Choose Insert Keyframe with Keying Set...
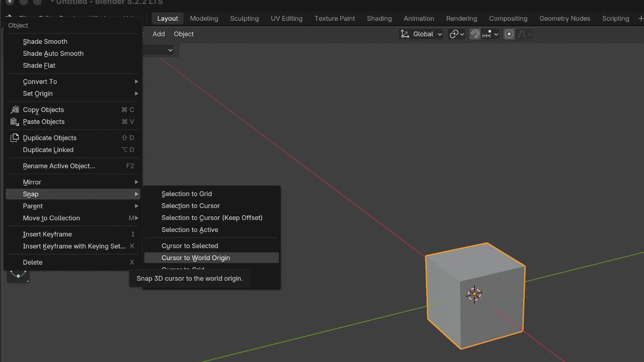This screenshot has width=644, height=362. click(x=73, y=246)
